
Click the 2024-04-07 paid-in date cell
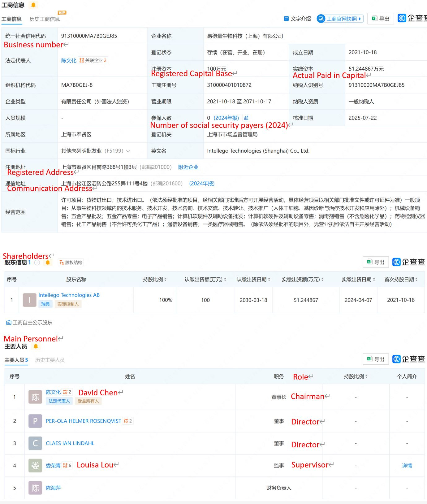point(358,300)
